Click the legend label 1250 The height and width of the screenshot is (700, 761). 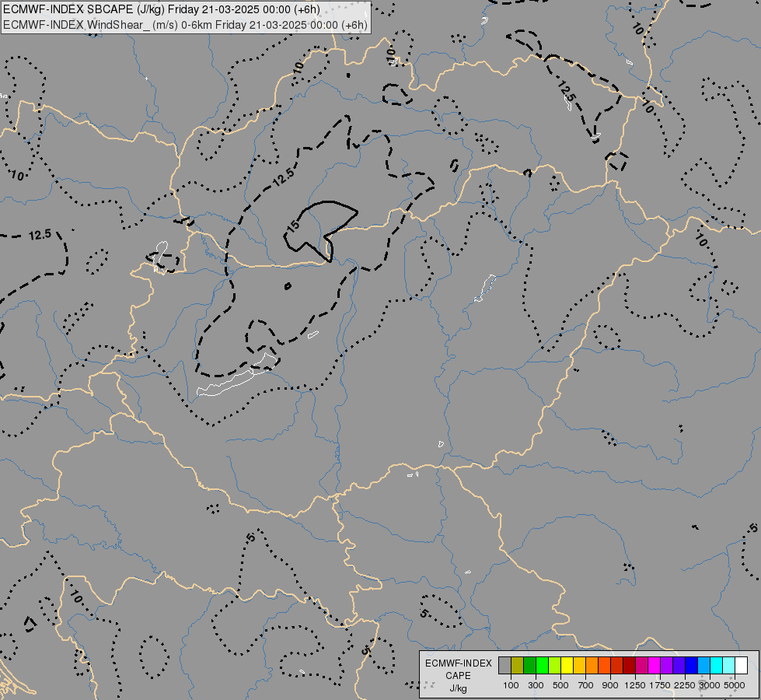click(635, 685)
